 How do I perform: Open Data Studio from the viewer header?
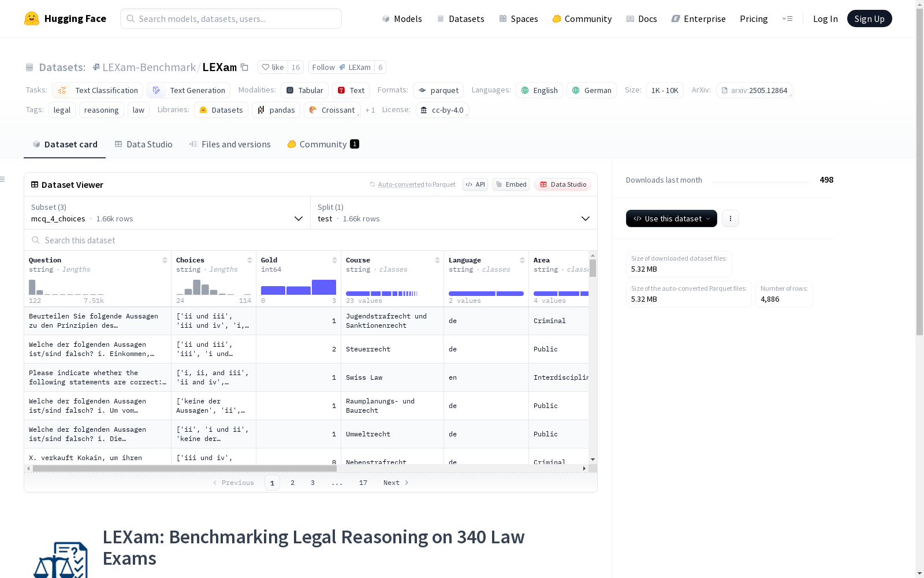click(x=562, y=184)
